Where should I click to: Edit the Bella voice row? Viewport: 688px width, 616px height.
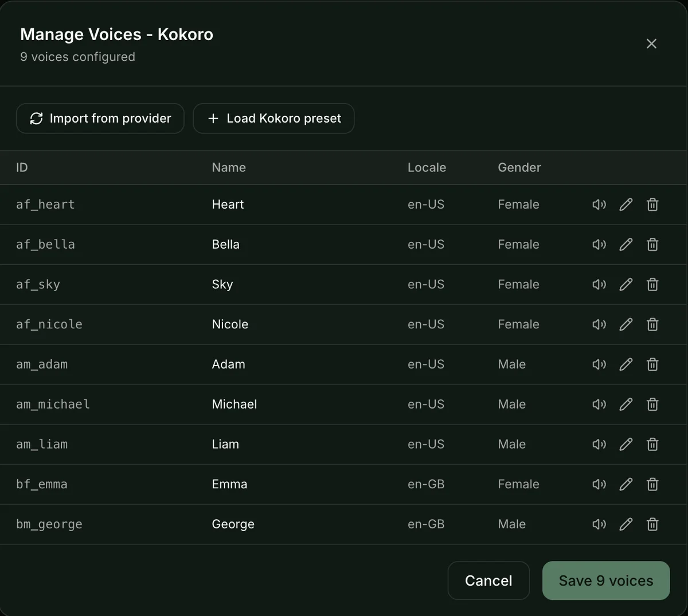tap(626, 245)
